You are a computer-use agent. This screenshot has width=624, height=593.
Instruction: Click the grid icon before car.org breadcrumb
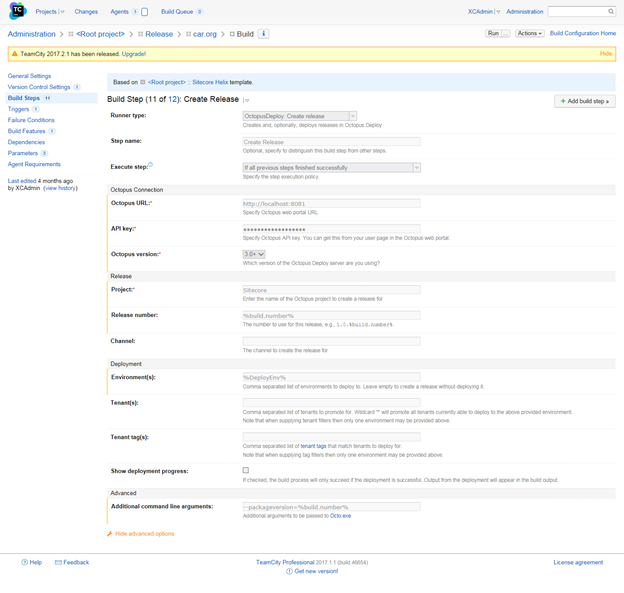189,34
